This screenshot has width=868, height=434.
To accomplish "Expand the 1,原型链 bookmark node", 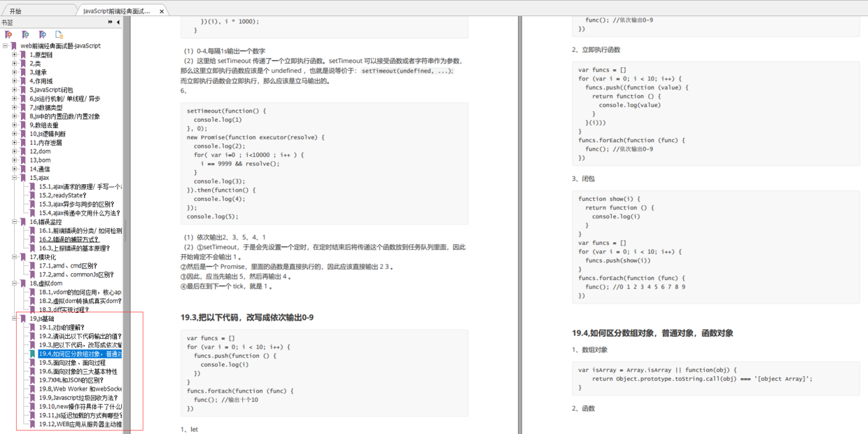I will 14,55.
